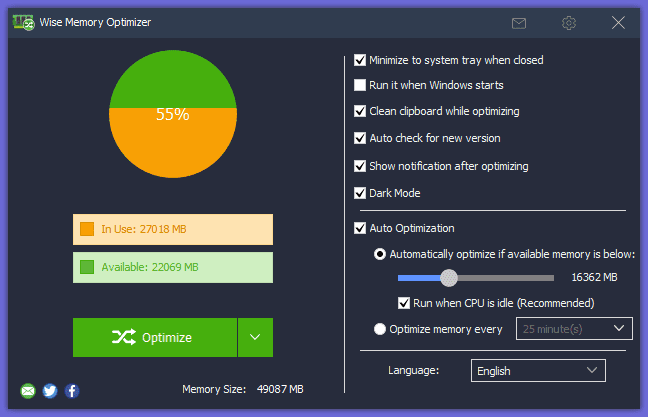This screenshot has height=417, width=648.
Task: Click the green Available color square
Action: (87, 267)
